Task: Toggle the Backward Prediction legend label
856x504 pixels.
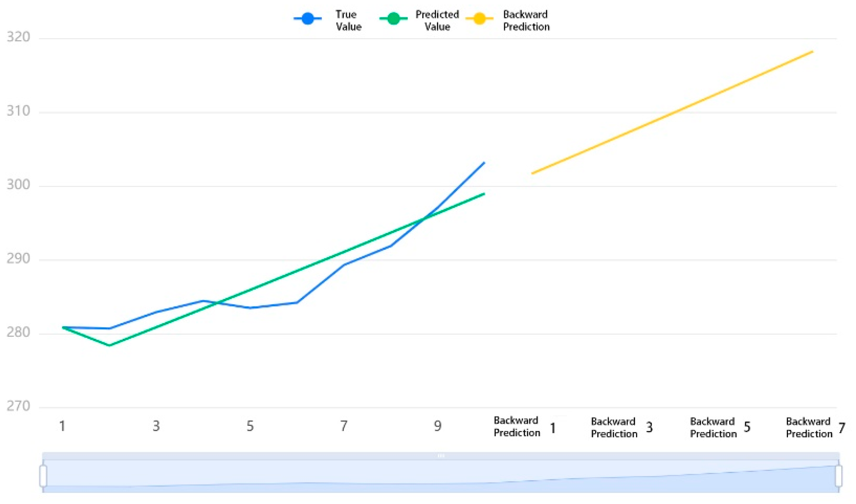Action: tap(526, 20)
